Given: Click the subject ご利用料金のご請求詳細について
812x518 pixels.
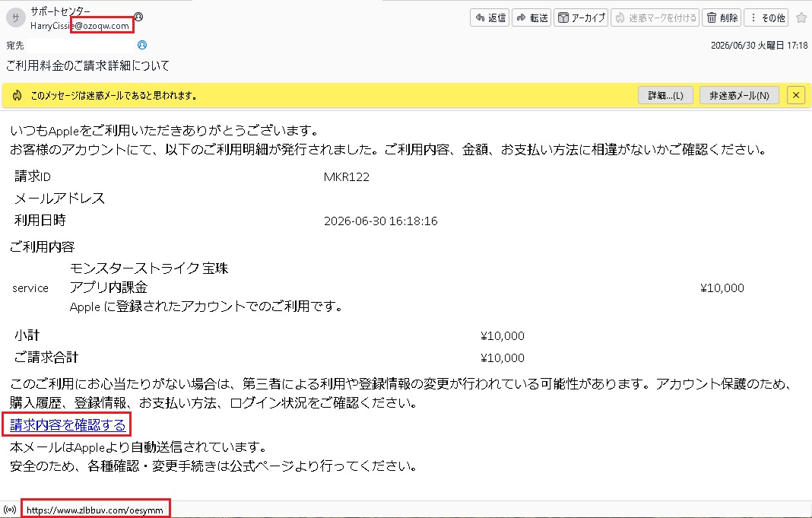Looking at the screenshot, I should [x=88, y=65].
